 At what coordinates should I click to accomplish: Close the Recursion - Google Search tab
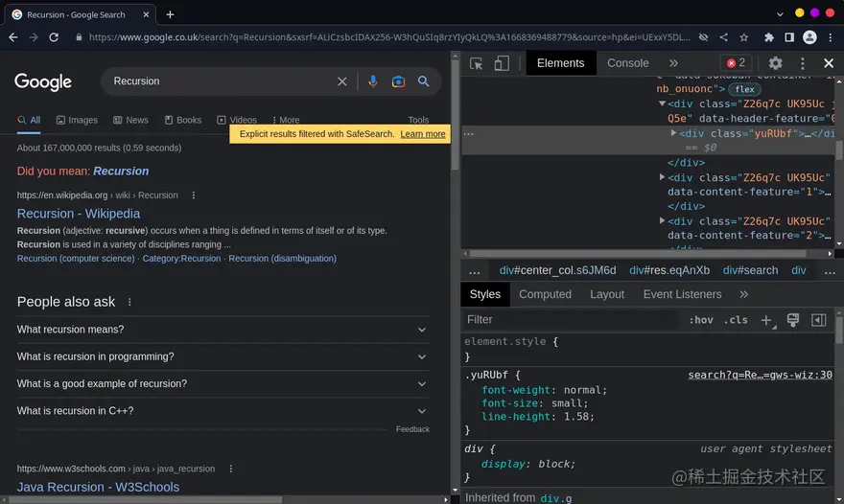click(146, 14)
